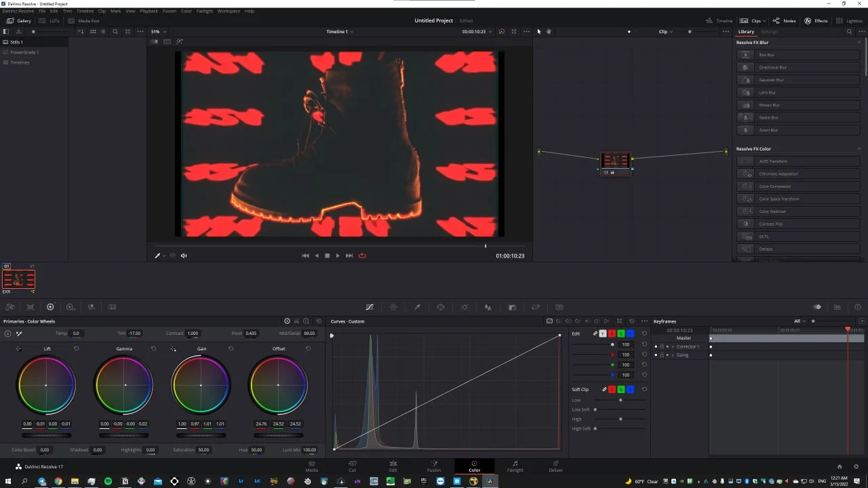Open the HDR wheels palette icon

(71, 307)
